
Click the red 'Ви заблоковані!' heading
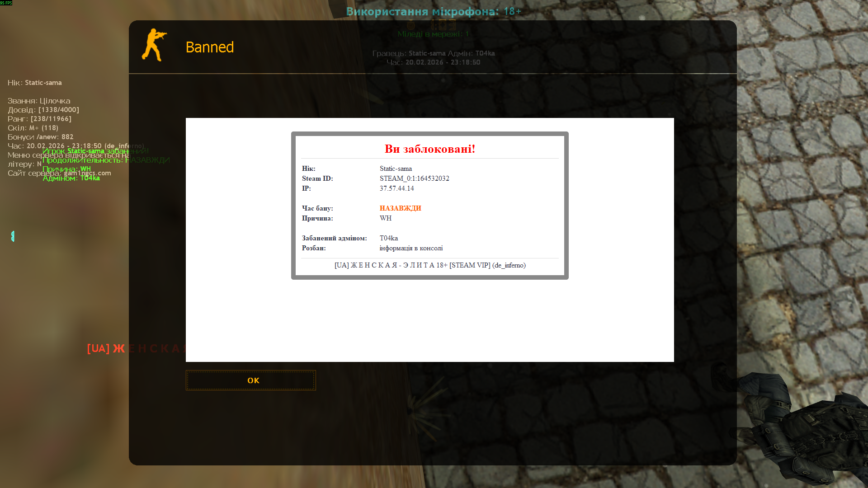point(429,149)
